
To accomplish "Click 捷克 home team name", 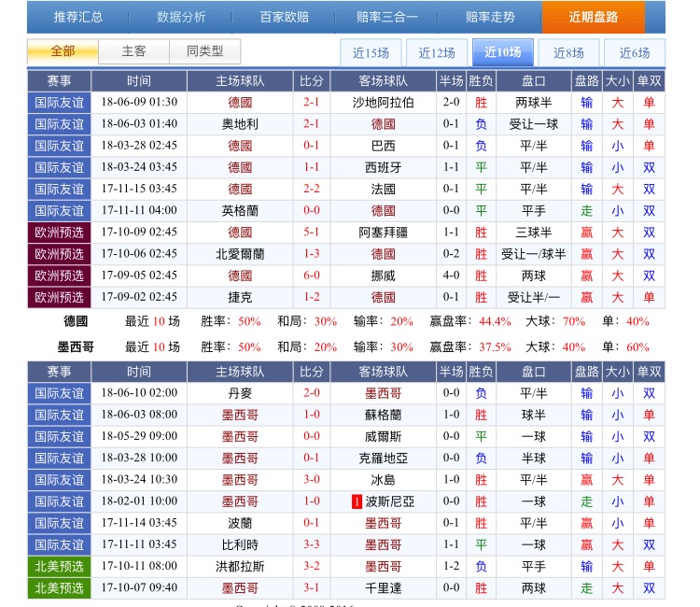I will [x=240, y=298].
